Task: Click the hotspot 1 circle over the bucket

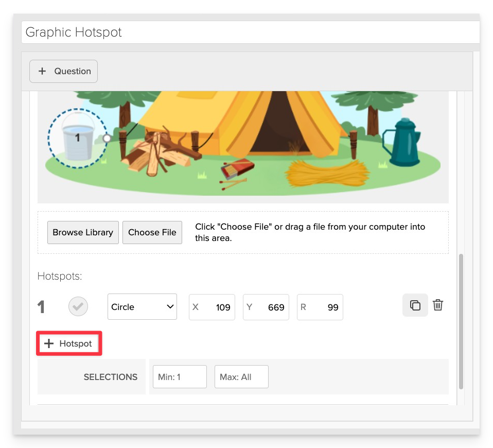Action: (77, 138)
